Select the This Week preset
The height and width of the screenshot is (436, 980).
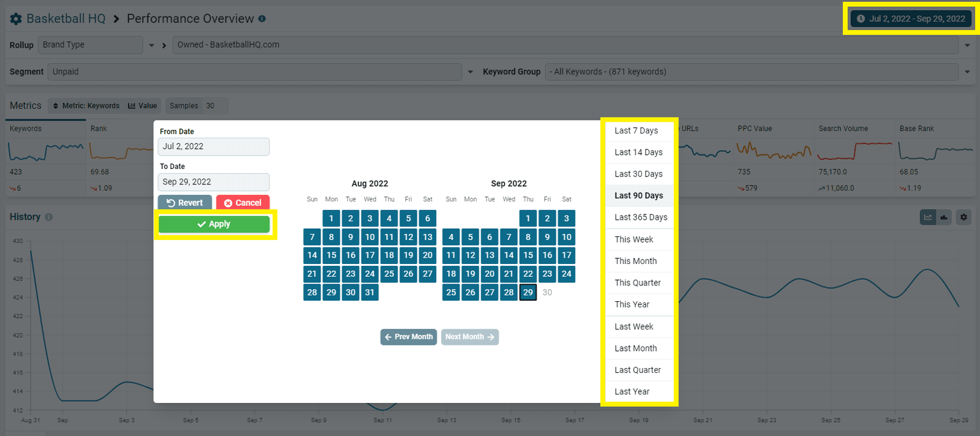639,239
